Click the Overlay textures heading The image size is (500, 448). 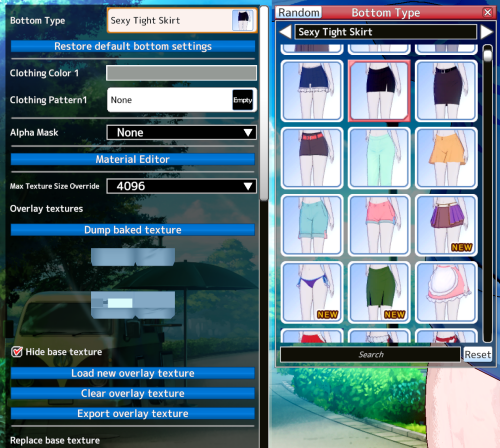click(x=46, y=209)
